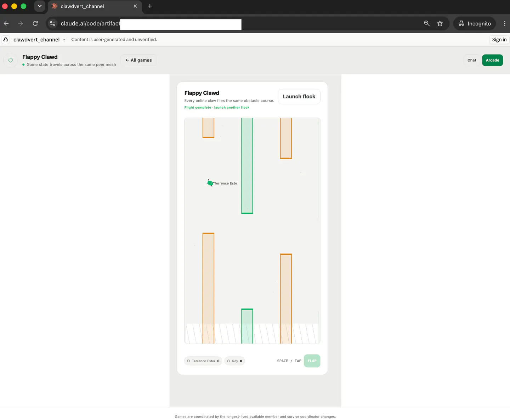Click the green claw bird sprite
This screenshot has height=420, width=510.
click(210, 183)
